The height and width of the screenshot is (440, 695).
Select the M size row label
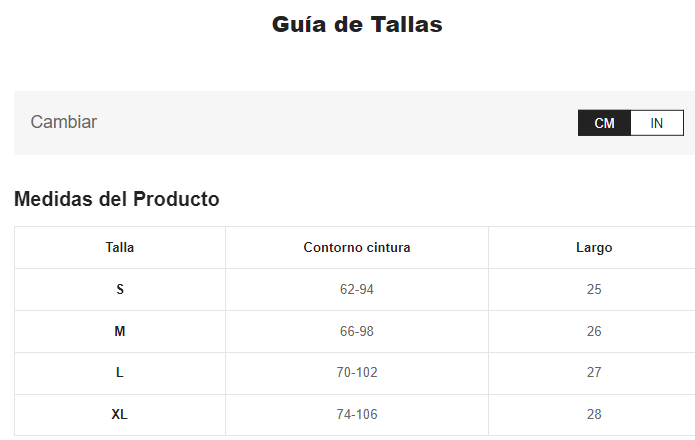coord(120,331)
